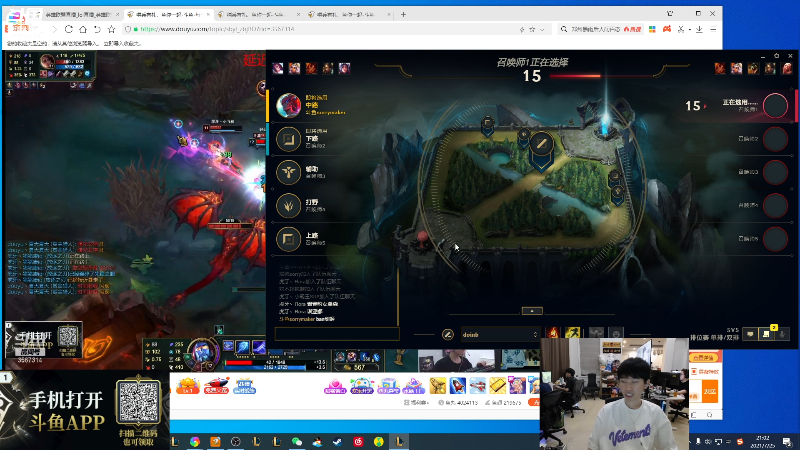Open the emote selector icon
This screenshot has width=800, height=450.
616,334
